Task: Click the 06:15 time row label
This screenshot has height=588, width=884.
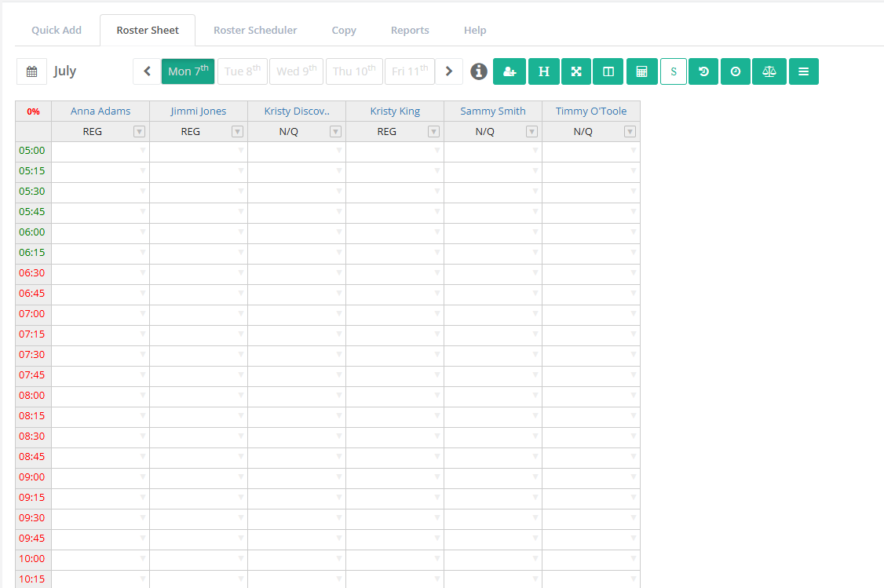Action: tap(32, 253)
